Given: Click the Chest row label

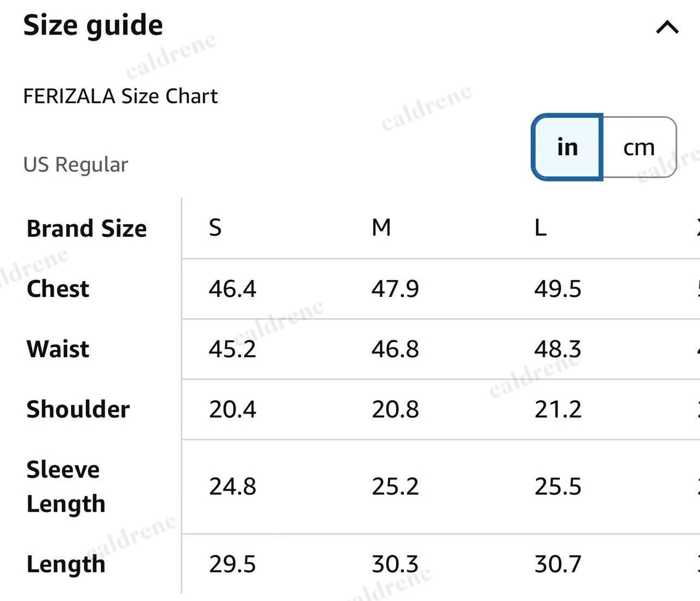Looking at the screenshot, I should 58,288.
